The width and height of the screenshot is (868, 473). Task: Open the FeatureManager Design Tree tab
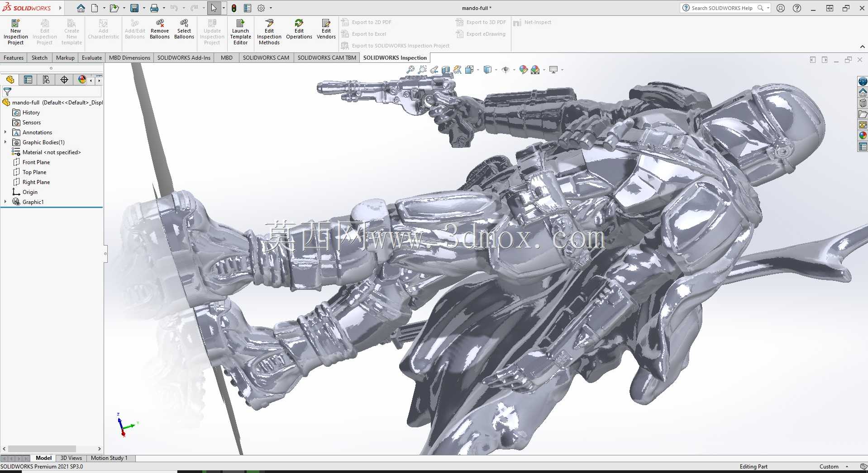[x=10, y=80]
